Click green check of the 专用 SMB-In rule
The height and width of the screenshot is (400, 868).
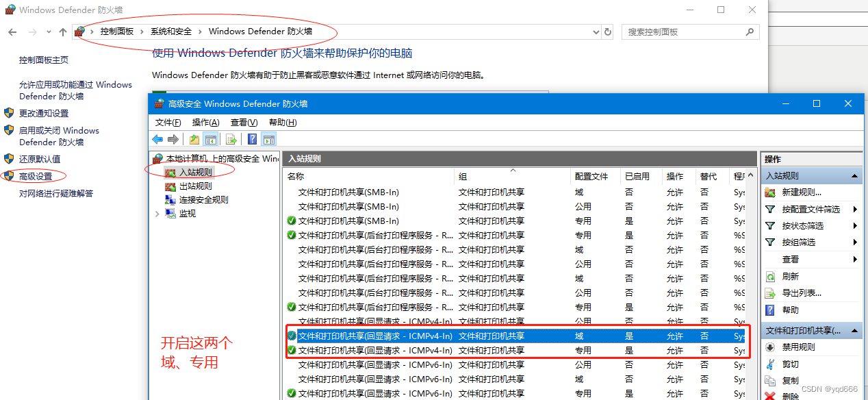(292, 221)
